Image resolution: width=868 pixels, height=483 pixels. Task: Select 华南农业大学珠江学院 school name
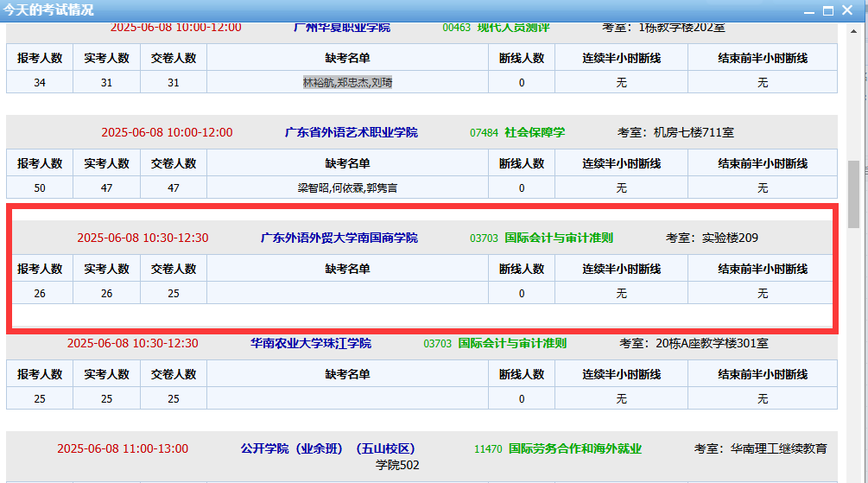pyautogui.click(x=310, y=343)
